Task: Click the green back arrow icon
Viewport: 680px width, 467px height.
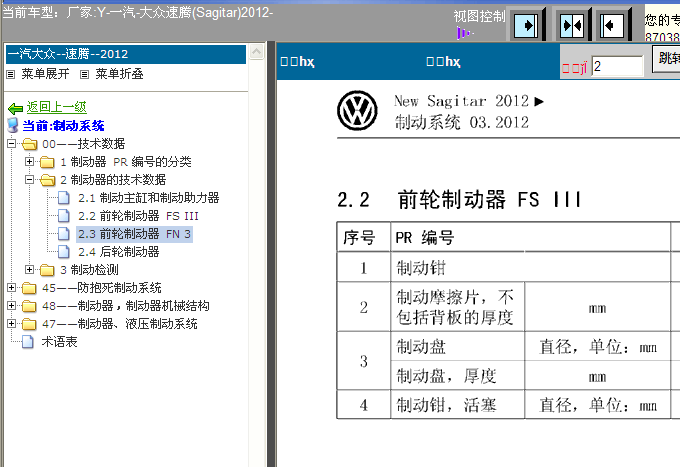Action: (15, 108)
